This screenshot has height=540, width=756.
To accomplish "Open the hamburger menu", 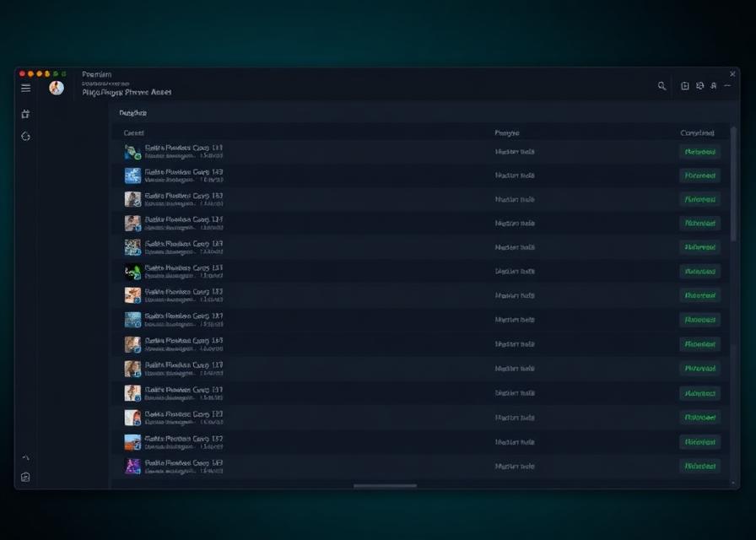I will click(26, 88).
